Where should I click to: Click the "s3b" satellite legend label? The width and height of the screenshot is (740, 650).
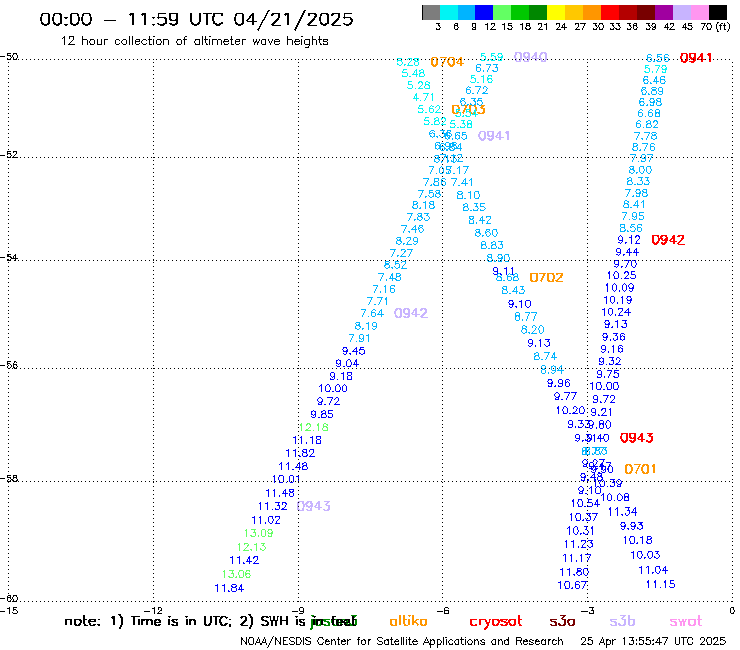point(622,621)
